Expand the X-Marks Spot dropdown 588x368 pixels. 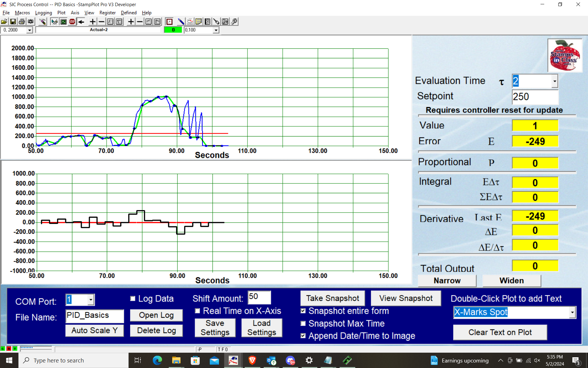click(x=572, y=312)
